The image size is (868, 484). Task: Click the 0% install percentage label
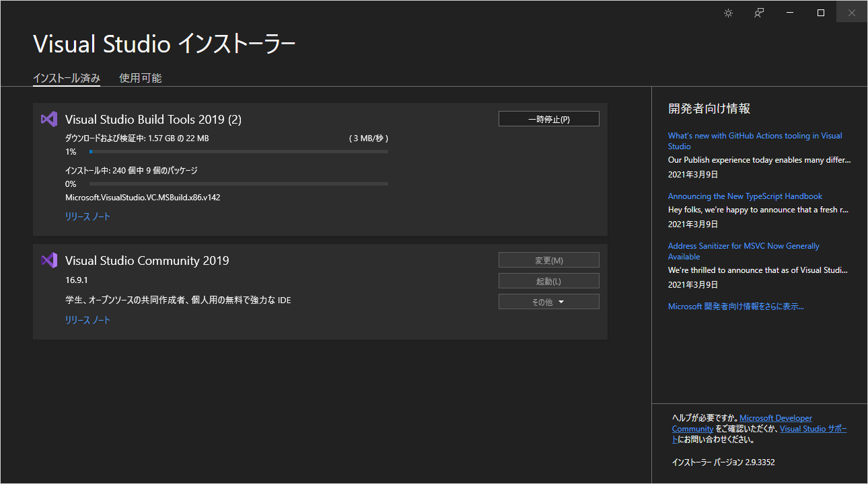(x=71, y=184)
